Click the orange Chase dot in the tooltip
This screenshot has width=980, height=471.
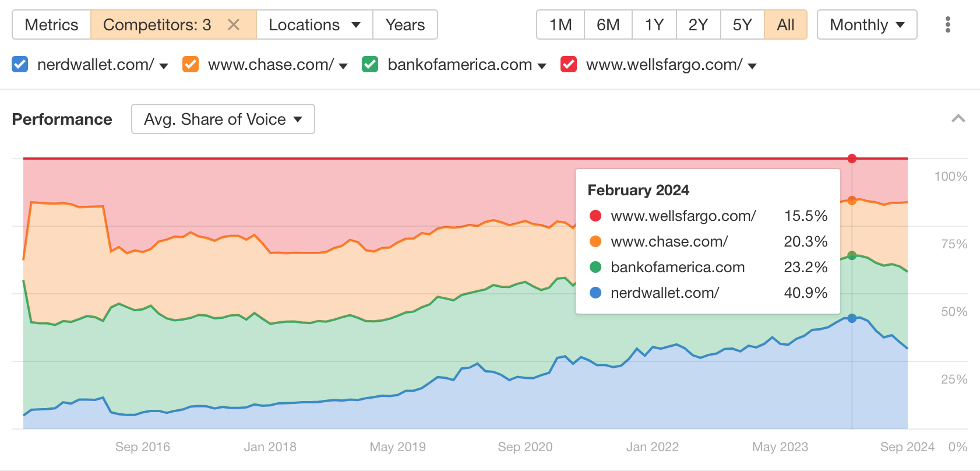click(x=595, y=241)
